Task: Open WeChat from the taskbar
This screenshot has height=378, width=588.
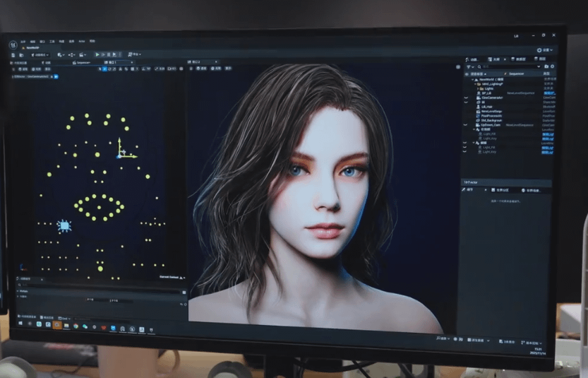Action: [85, 326]
